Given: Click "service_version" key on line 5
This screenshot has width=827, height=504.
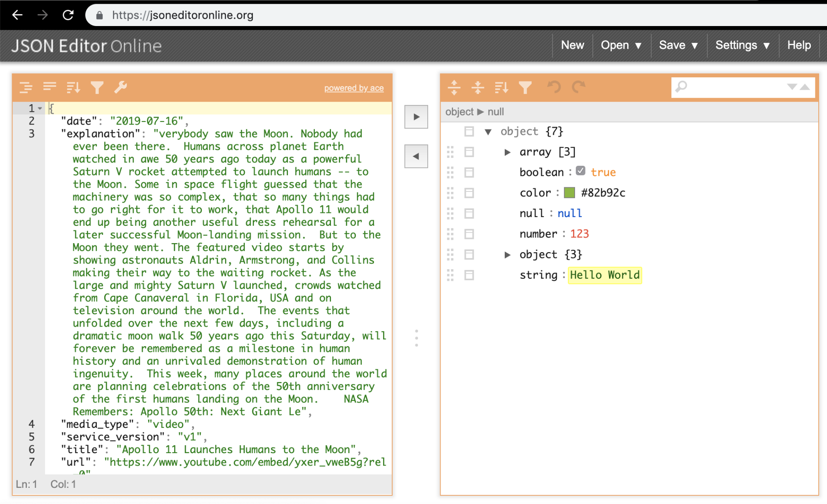Looking at the screenshot, I should (113, 437).
